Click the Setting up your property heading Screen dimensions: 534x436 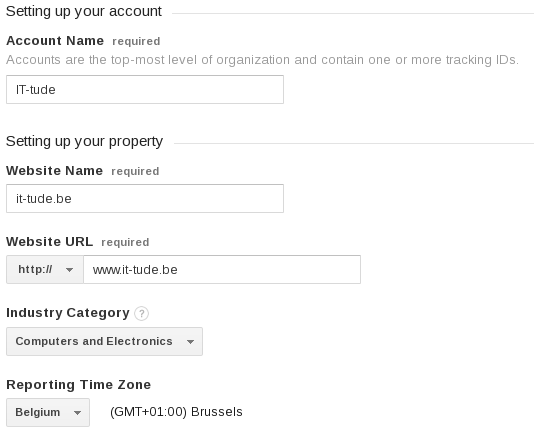pyautogui.click(x=84, y=141)
